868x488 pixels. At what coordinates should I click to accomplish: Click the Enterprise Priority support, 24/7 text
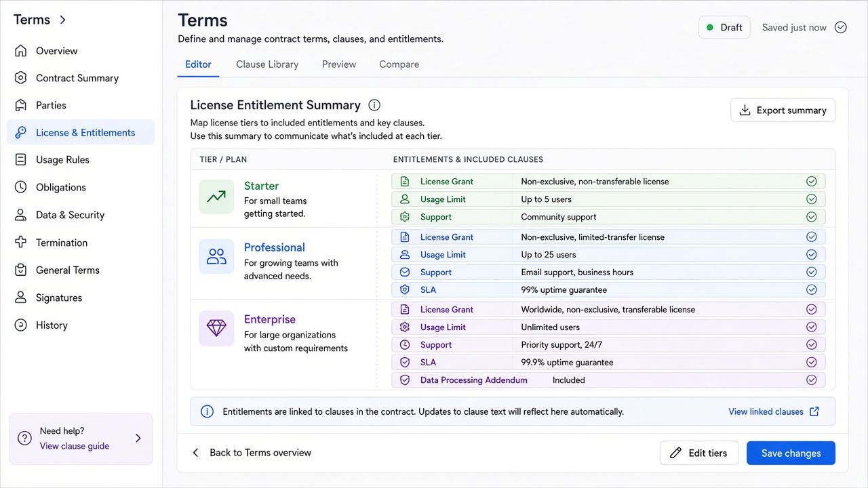click(x=561, y=345)
